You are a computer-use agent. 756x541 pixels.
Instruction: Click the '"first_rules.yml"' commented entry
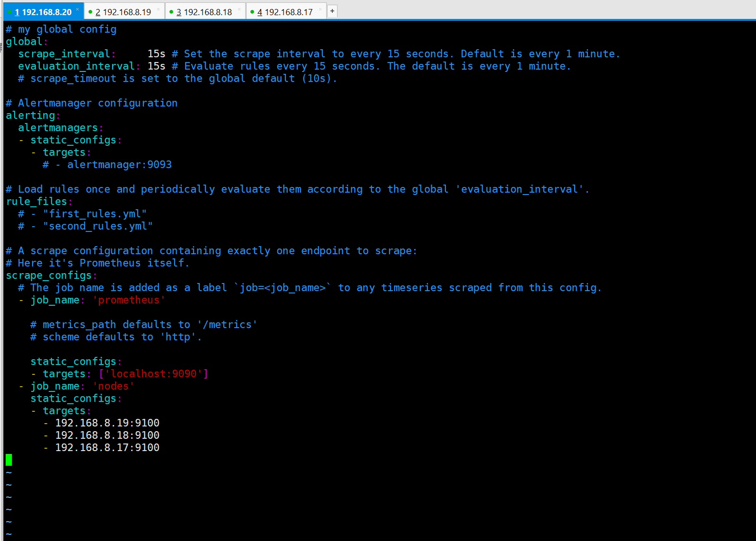(95, 214)
